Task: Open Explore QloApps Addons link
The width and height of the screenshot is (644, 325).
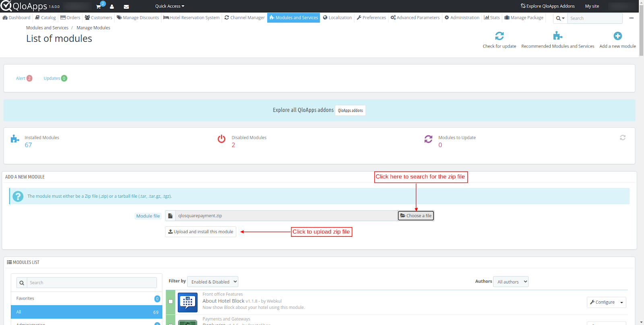Action: tap(547, 6)
